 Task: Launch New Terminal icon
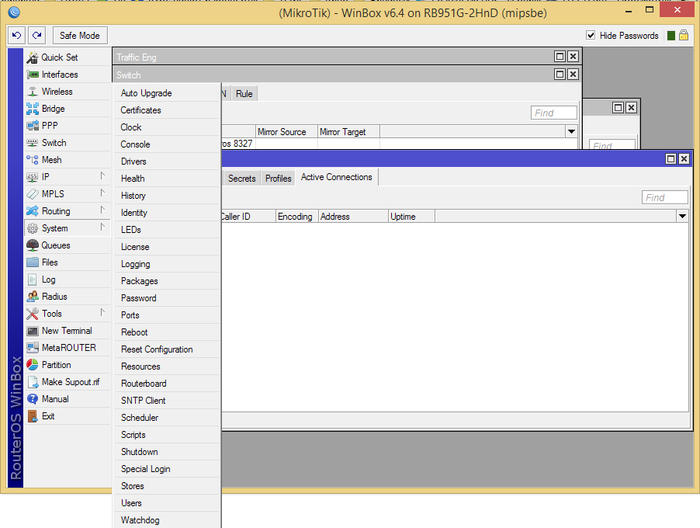pos(32,331)
